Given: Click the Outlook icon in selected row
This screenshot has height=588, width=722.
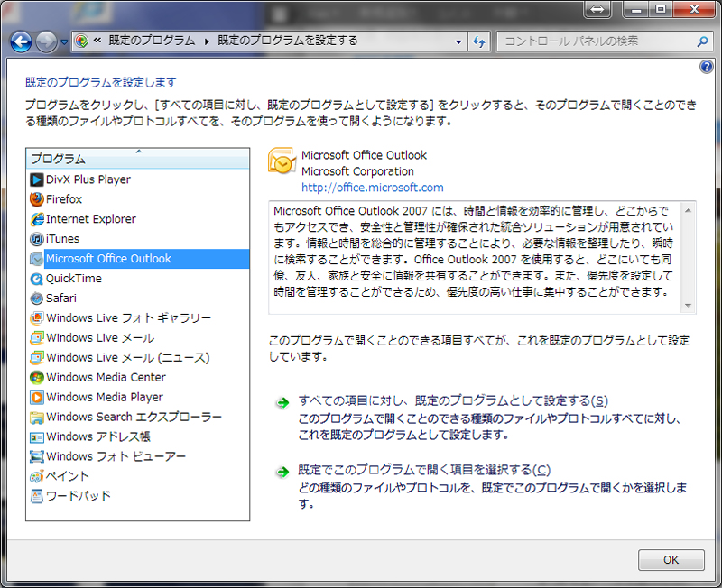Looking at the screenshot, I should tap(36, 259).
